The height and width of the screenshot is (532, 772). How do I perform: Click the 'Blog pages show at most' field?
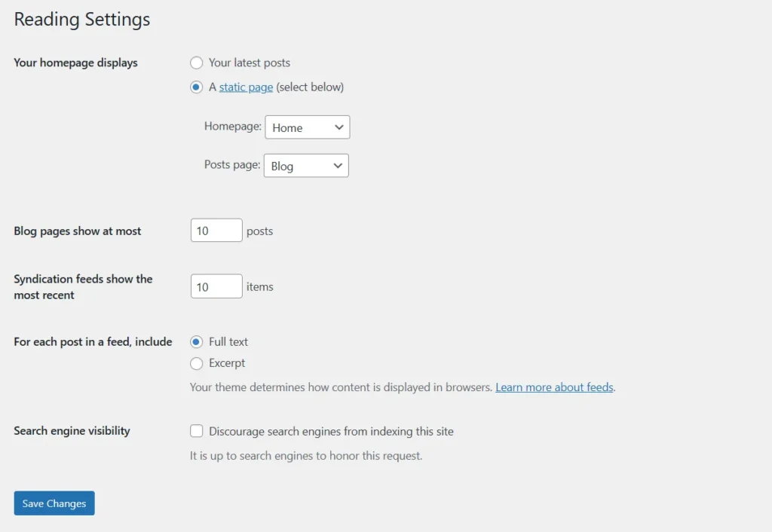point(216,230)
